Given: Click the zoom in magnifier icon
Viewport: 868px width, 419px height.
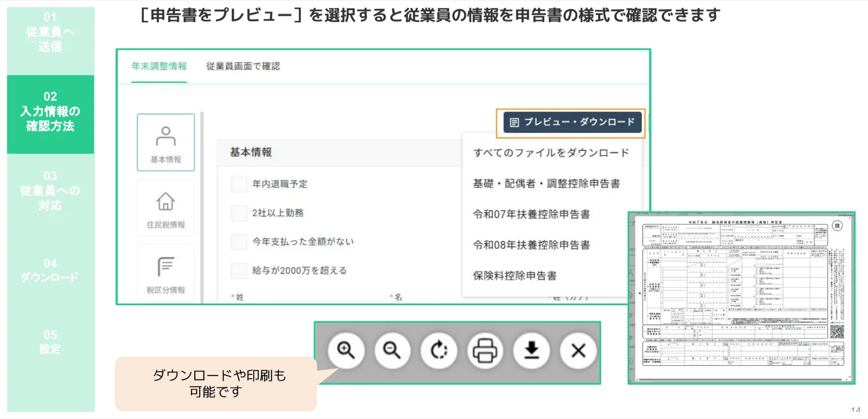Looking at the screenshot, I should click(346, 351).
